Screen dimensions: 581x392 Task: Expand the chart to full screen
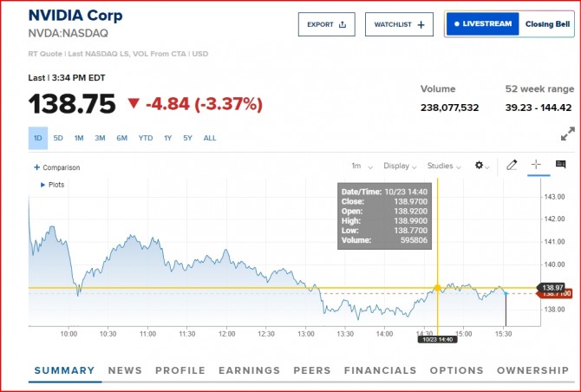[x=567, y=134]
